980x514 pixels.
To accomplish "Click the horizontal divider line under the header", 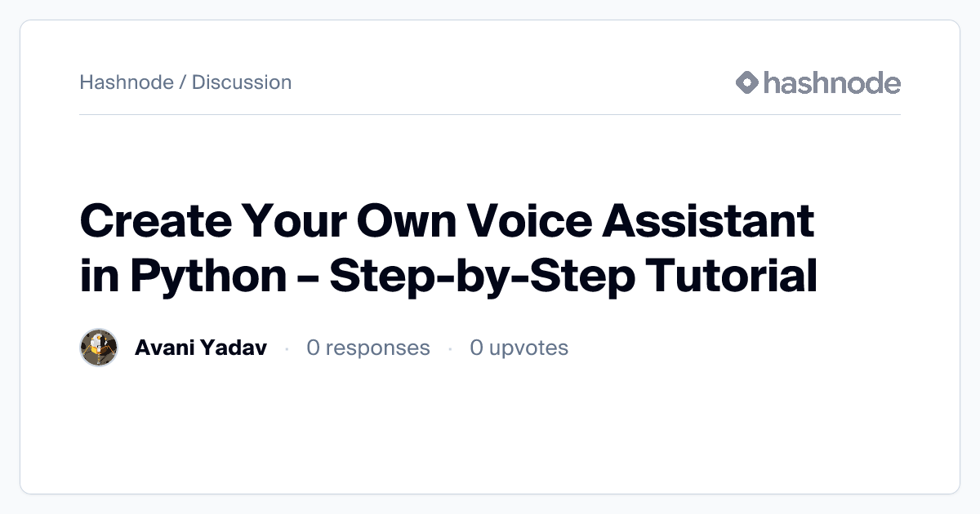I will [490, 114].
